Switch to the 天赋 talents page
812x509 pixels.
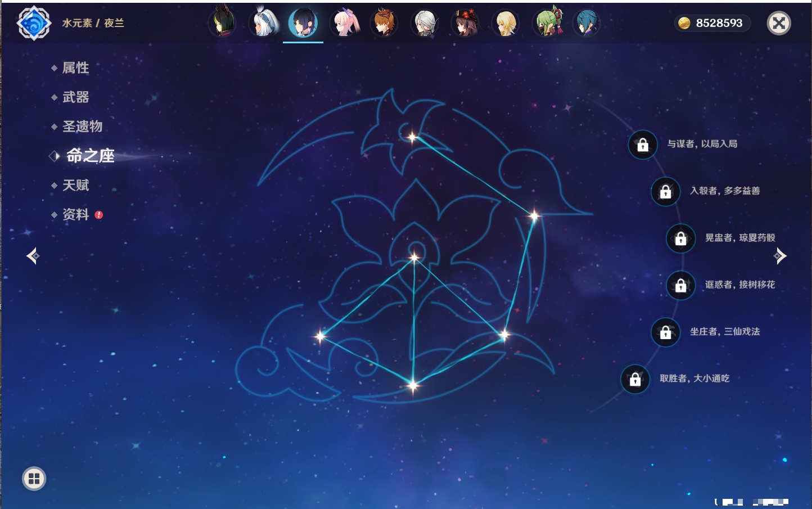point(75,185)
